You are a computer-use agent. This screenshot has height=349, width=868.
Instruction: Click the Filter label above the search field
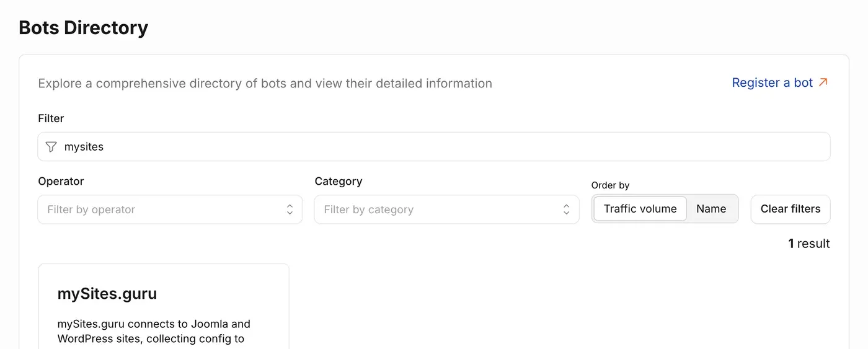click(x=51, y=118)
